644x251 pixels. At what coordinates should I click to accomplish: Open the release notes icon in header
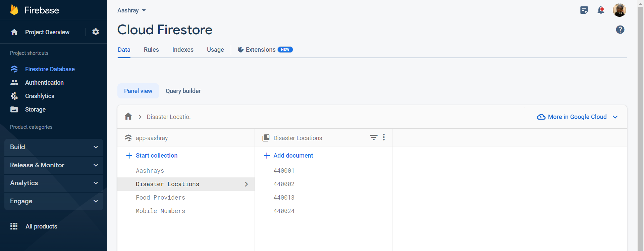[x=584, y=10]
